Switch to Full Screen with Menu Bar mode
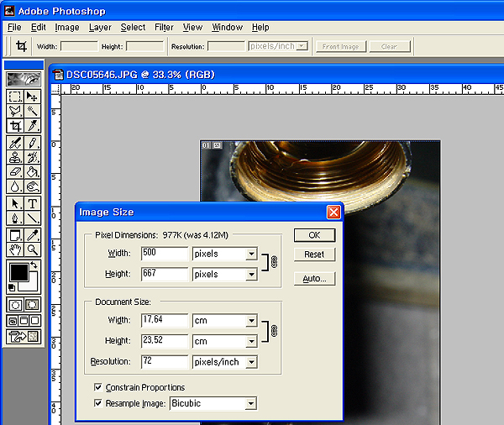504x425 pixels. [x=24, y=321]
